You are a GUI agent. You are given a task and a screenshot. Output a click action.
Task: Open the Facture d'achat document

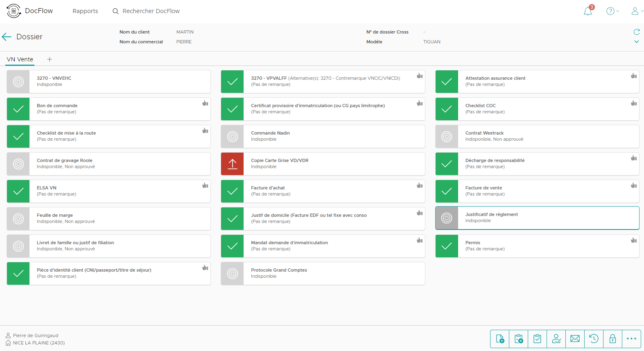point(323,191)
